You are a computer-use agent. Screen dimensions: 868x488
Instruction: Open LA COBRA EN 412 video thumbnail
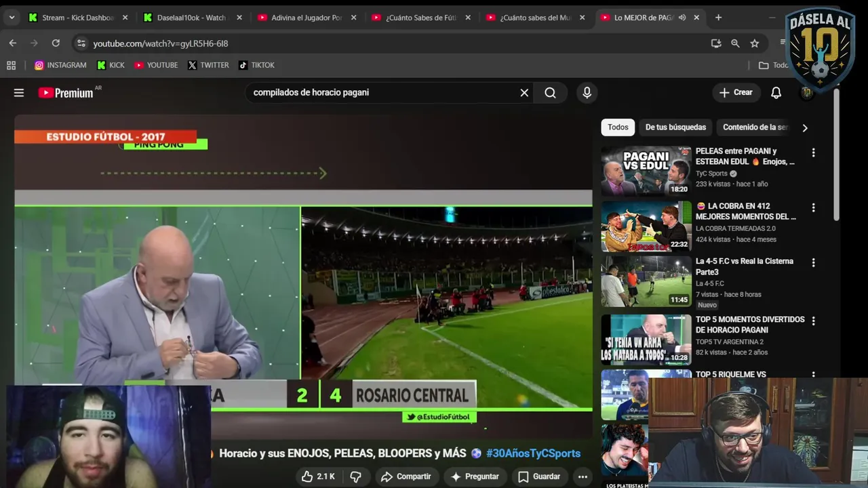tap(646, 226)
